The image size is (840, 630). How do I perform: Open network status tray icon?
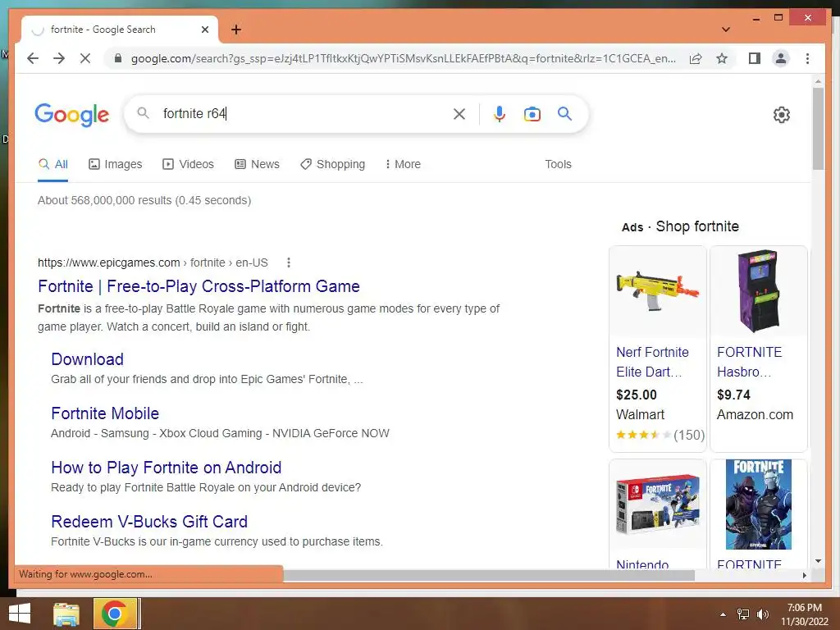[x=743, y=614]
